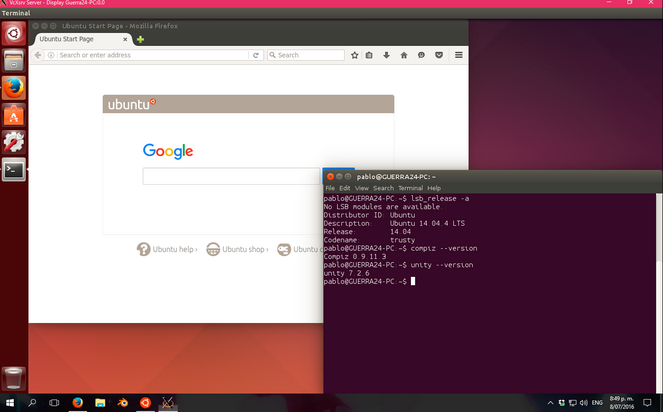Open terminal Terminal menu

(x=410, y=188)
